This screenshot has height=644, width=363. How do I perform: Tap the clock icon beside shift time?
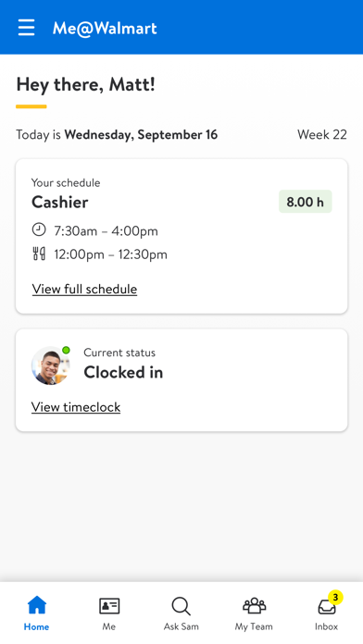coord(39,229)
